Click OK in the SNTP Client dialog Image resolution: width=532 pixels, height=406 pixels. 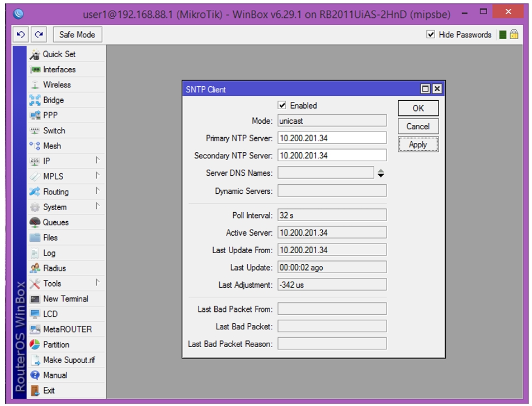click(x=418, y=109)
